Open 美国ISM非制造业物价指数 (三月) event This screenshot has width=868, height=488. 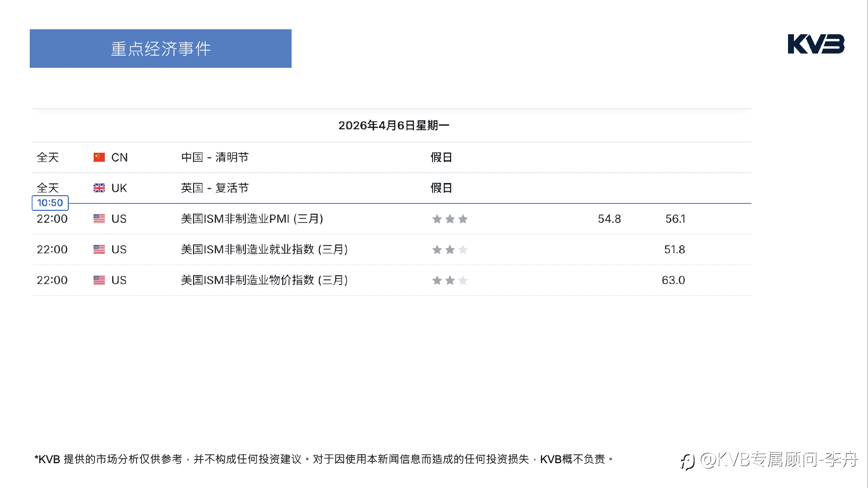pos(264,280)
